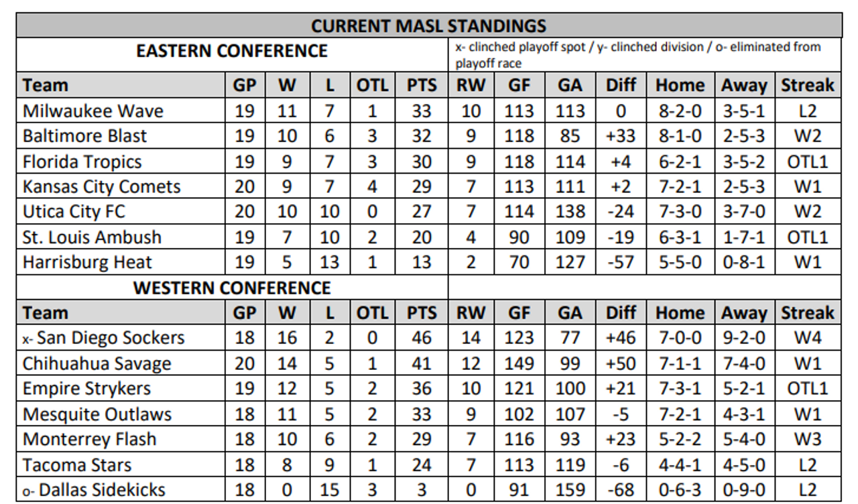Screen dimensions: 858x504
Task: Click the St. Louis Ambush team name
Action: point(92,237)
